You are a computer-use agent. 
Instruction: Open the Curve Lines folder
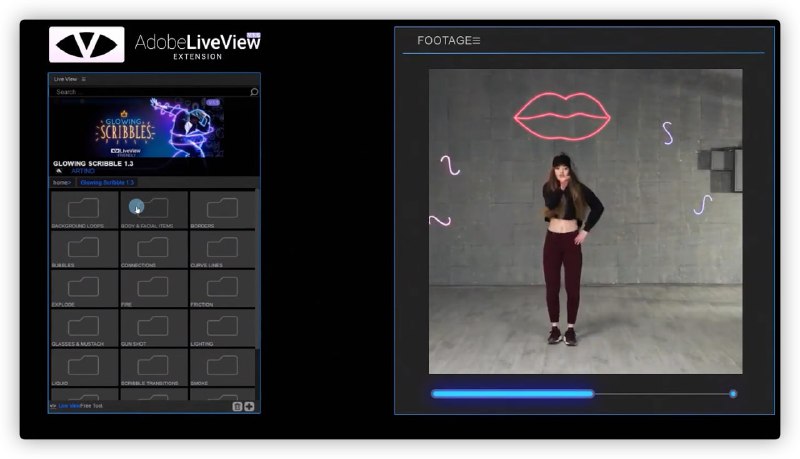tap(222, 249)
